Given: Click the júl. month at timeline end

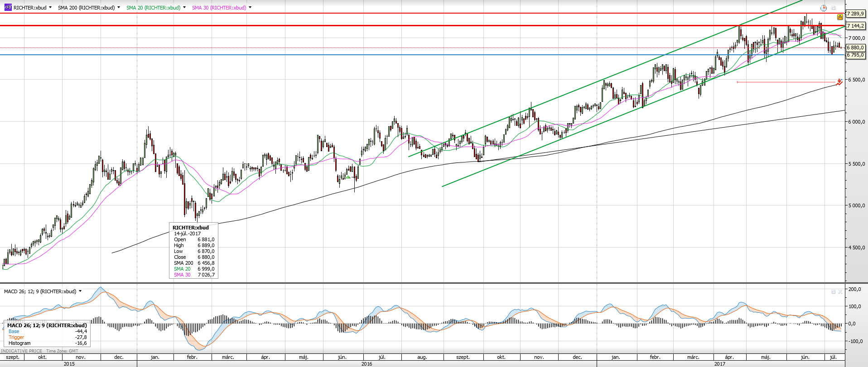Looking at the screenshot, I should tap(833, 357).
